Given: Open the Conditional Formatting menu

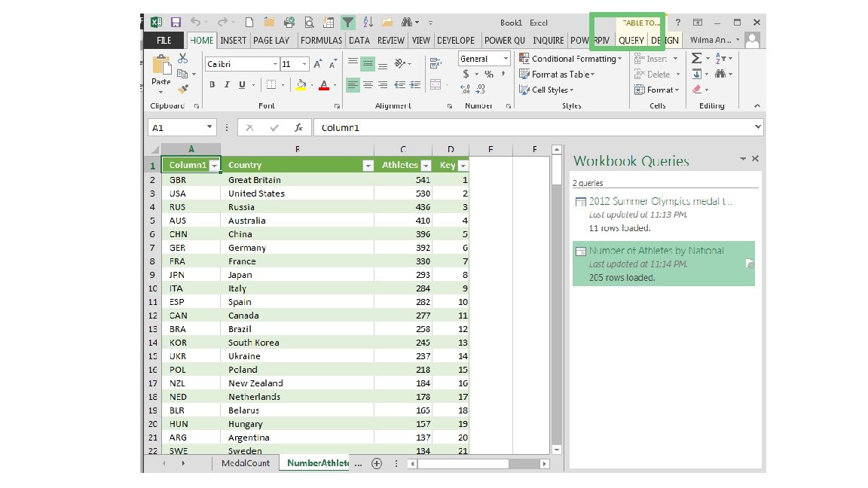Looking at the screenshot, I should coord(570,58).
